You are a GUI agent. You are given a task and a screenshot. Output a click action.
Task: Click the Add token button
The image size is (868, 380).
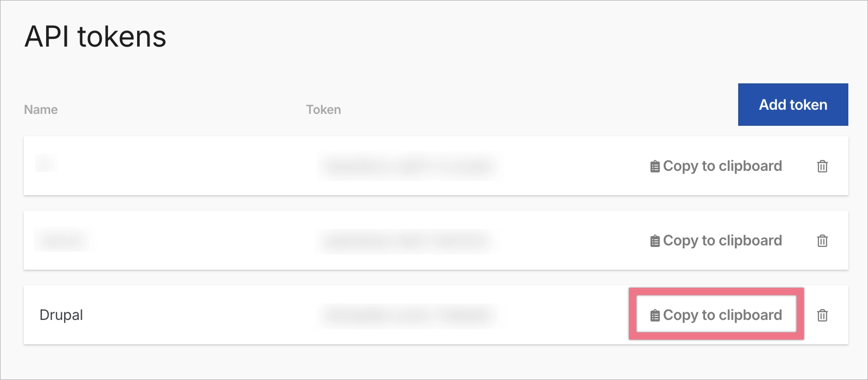coord(792,104)
